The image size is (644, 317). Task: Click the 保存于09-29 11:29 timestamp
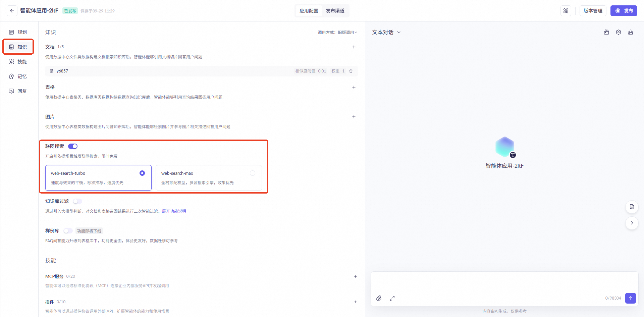(98, 11)
